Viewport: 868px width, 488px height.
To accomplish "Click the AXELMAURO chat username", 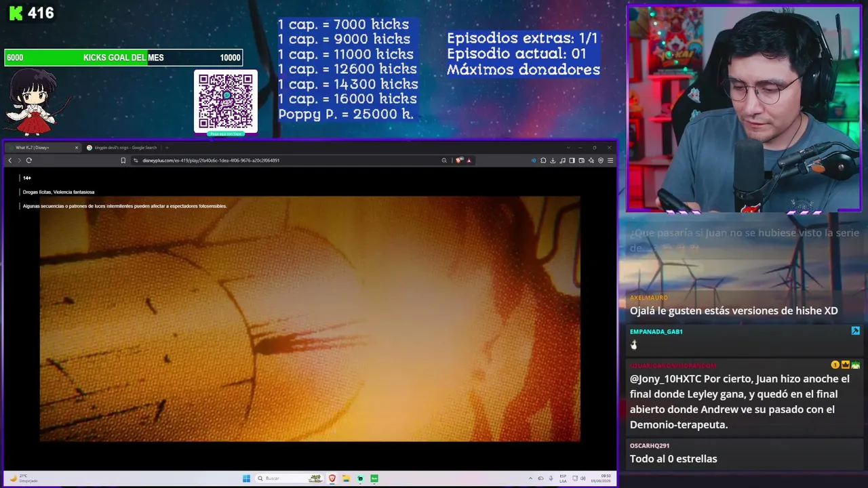I will (x=649, y=298).
